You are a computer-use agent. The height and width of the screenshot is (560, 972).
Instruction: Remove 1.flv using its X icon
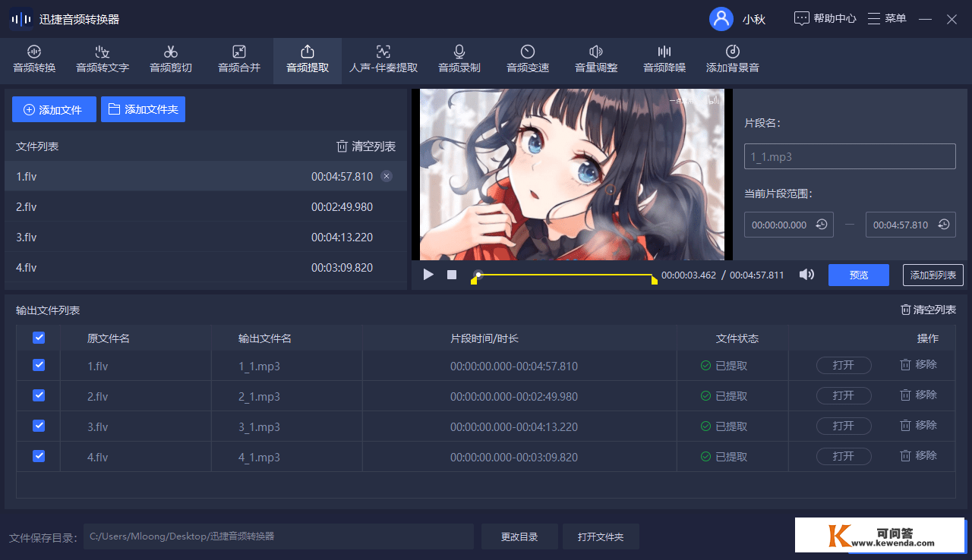(x=387, y=176)
